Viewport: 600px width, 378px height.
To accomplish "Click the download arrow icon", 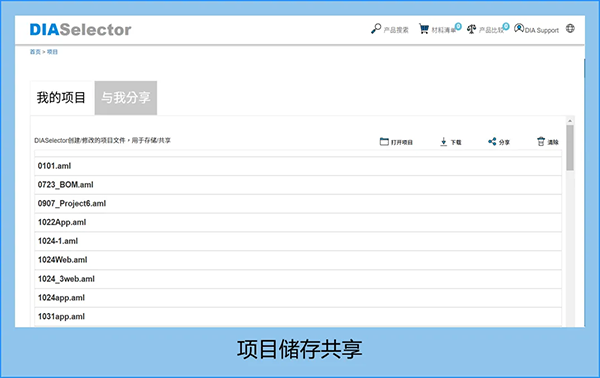I will 443,142.
